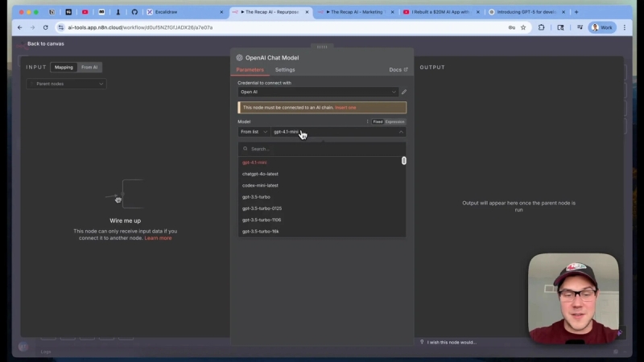
Task: Open the Chrome three-dot menu
Action: pyautogui.click(x=625, y=27)
